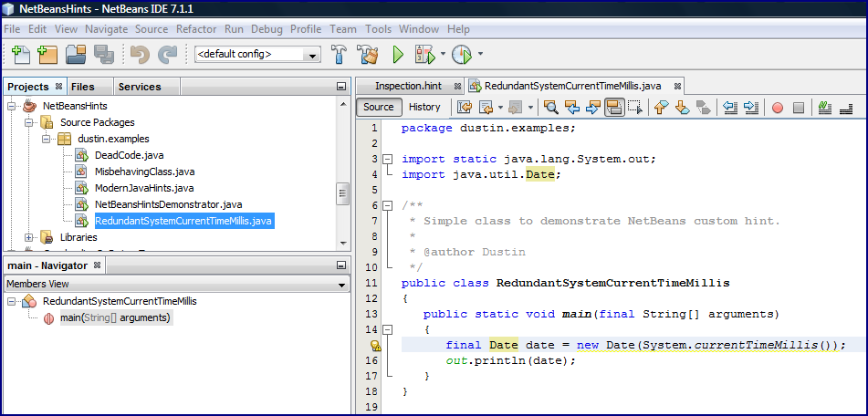
Task: Click the lightbulb hint icon on line 15
Action: point(376,346)
